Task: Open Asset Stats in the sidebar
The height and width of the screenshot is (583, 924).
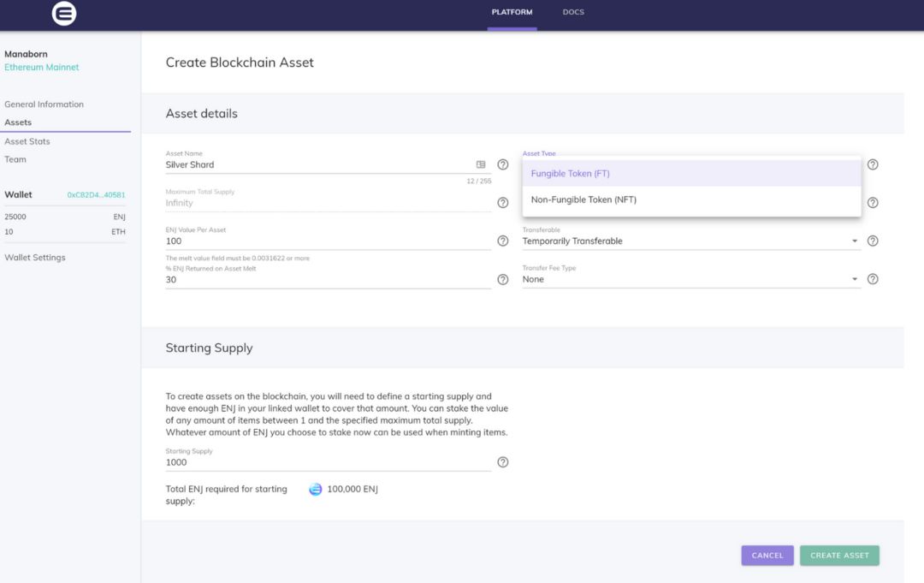Action: [27, 141]
